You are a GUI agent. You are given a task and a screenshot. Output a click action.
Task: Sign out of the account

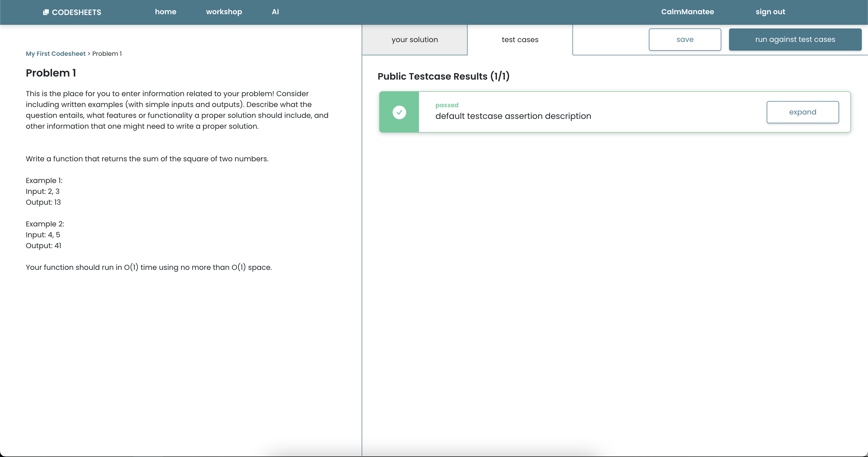pyautogui.click(x=770, y=12)
